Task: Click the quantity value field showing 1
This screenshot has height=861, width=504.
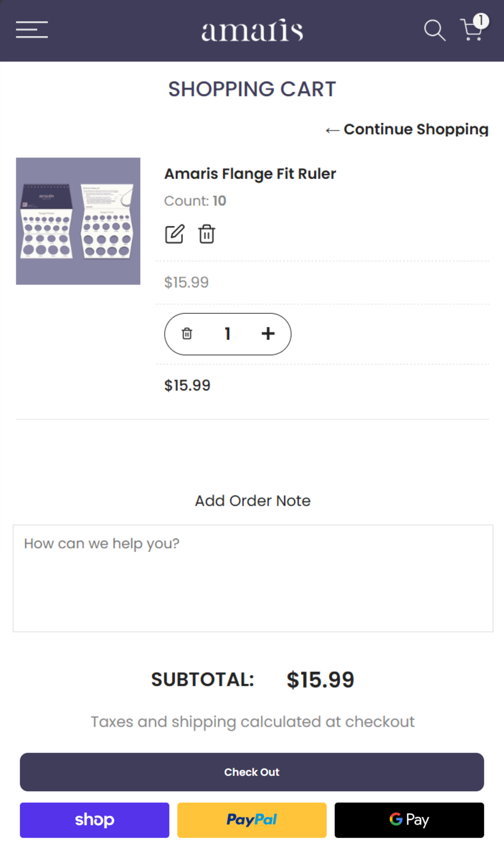Action: pos(228,333)
